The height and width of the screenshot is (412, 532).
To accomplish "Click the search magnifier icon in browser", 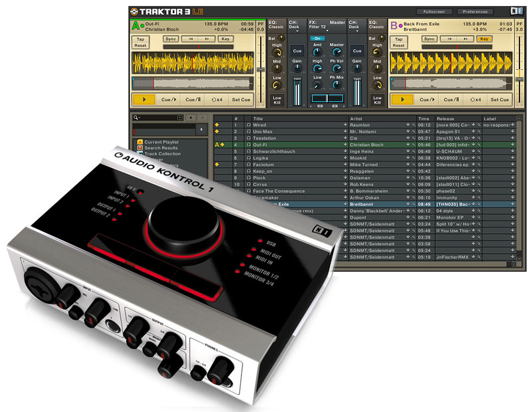I will point(136,118).
